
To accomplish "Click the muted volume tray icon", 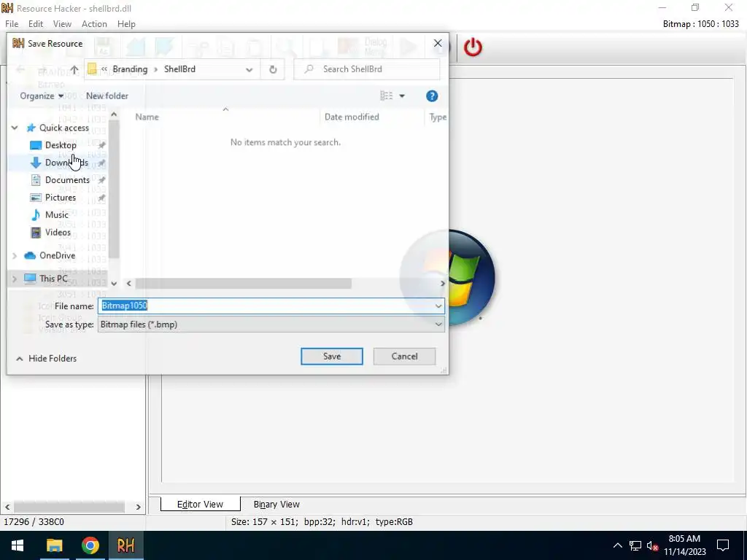I will click(652, 545).
